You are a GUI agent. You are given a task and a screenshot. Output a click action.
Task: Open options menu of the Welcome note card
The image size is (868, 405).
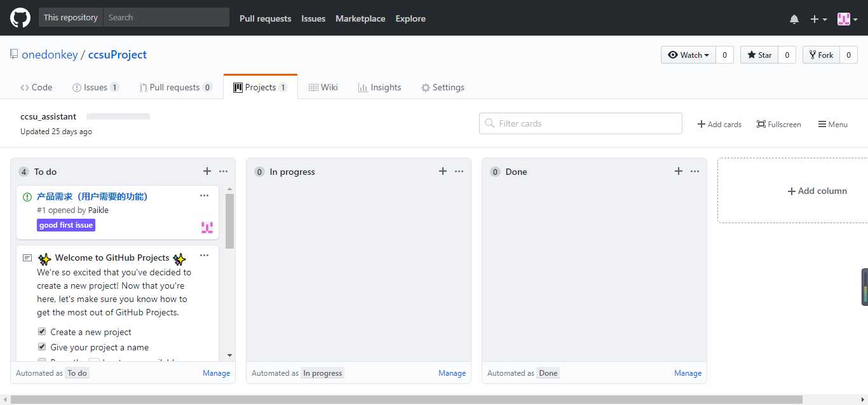(x=204, y=256)
